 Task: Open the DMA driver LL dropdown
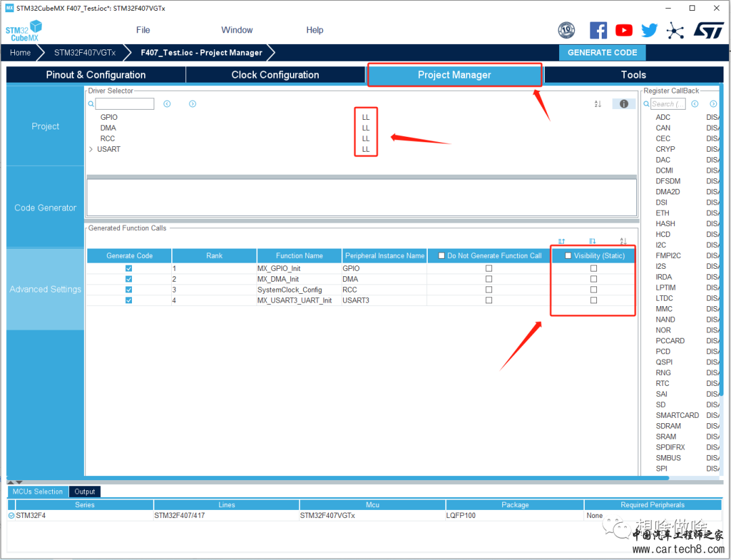click(365, 128)
